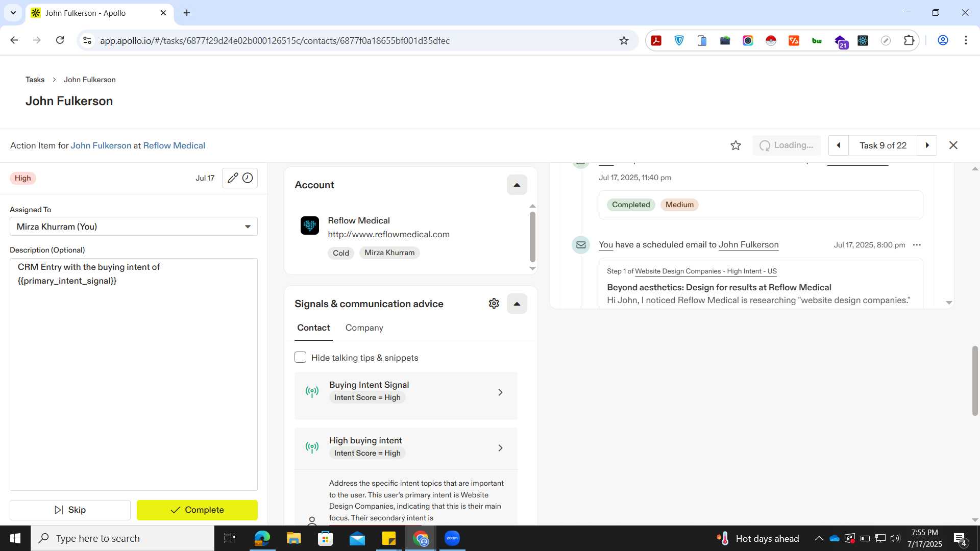The width and height of the screenshot is (980, 551).
Task: Collapse the Signals & communication advice section
Action: 517,304
